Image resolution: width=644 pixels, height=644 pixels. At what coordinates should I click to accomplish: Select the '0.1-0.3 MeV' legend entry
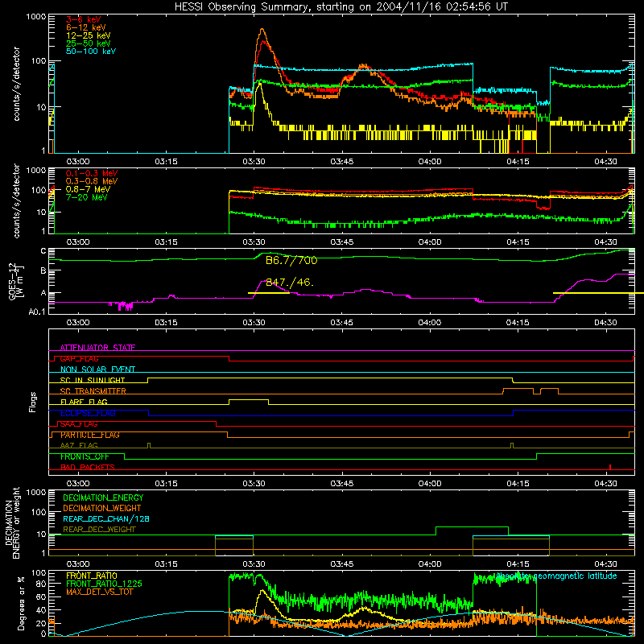coord(92,173)
